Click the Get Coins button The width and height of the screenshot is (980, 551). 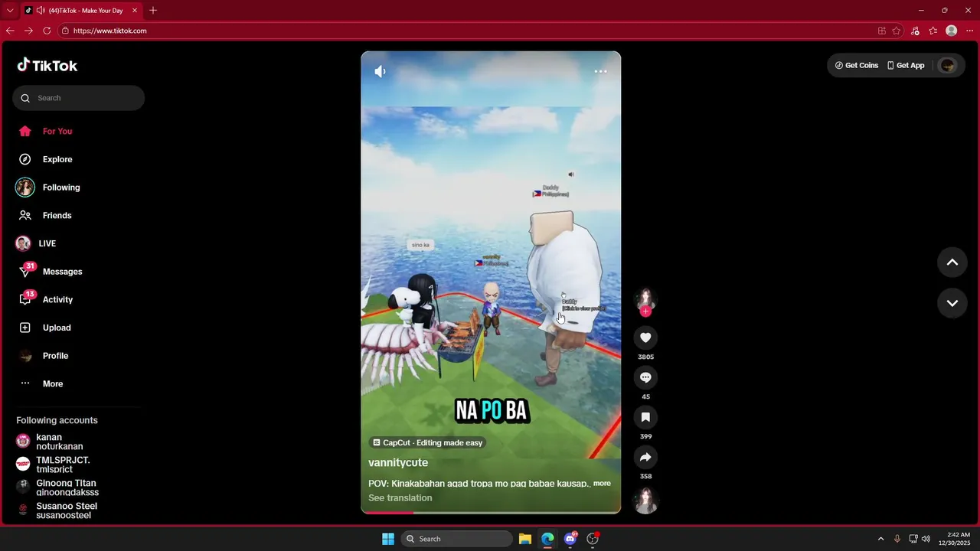[x=857, y=65]
